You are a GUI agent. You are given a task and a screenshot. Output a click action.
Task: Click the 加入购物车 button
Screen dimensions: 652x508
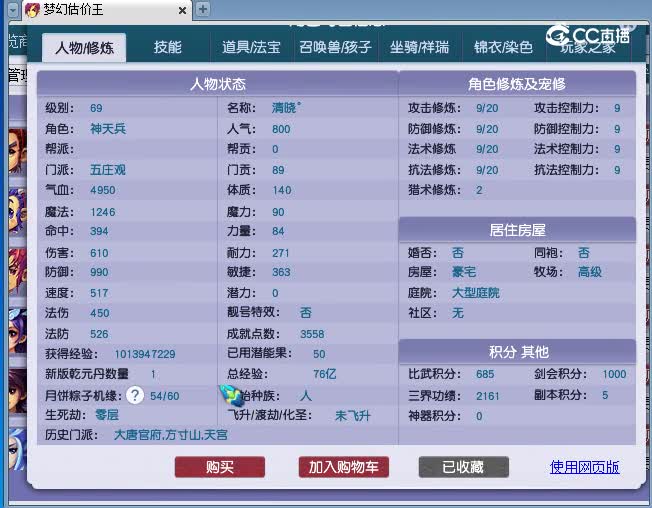coord(343,467)
